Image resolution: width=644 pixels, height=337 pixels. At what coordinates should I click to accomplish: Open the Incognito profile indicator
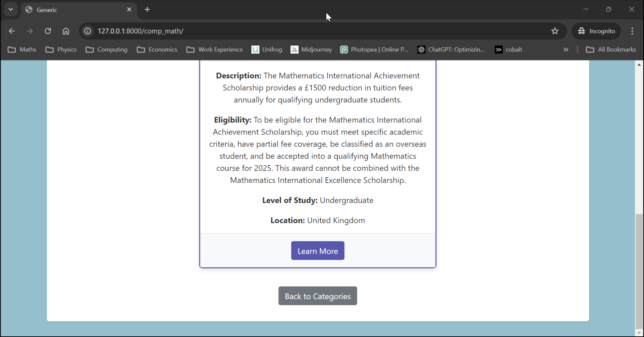[x=596, y=31]
